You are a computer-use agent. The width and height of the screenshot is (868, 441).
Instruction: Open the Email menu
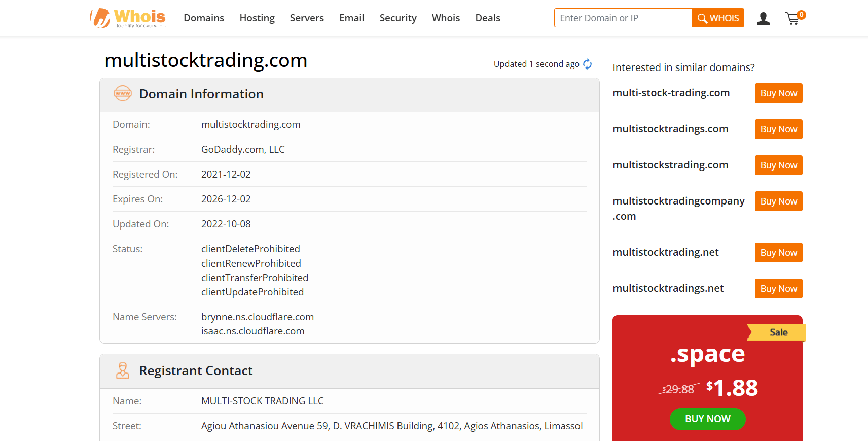352,18
